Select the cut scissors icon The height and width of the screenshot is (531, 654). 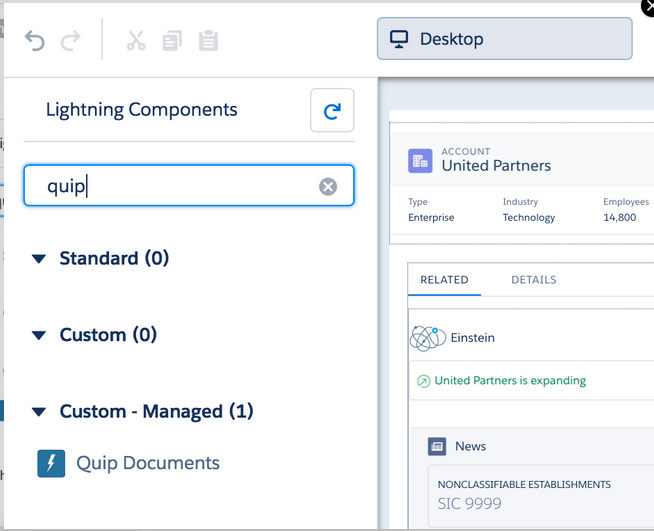(x=136, y=40)
